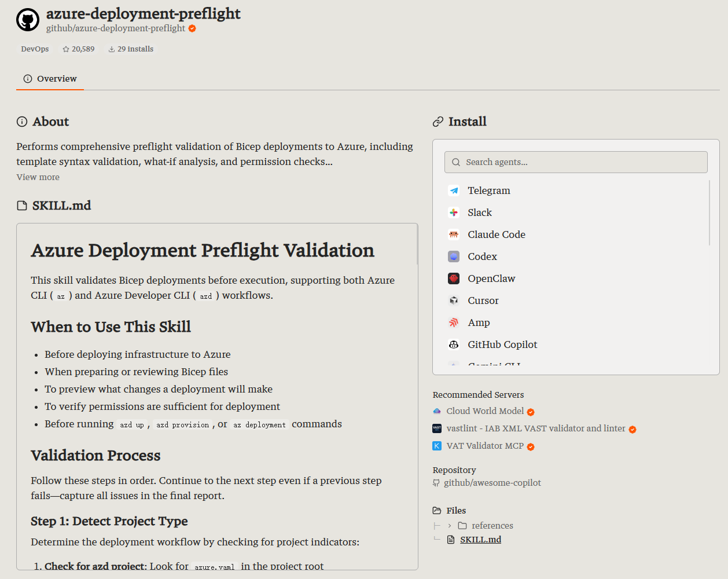The width and height of the screenshot is (728, 579).
Task: Click the Cloud World Model server icon
Action: tap(437, 411)
